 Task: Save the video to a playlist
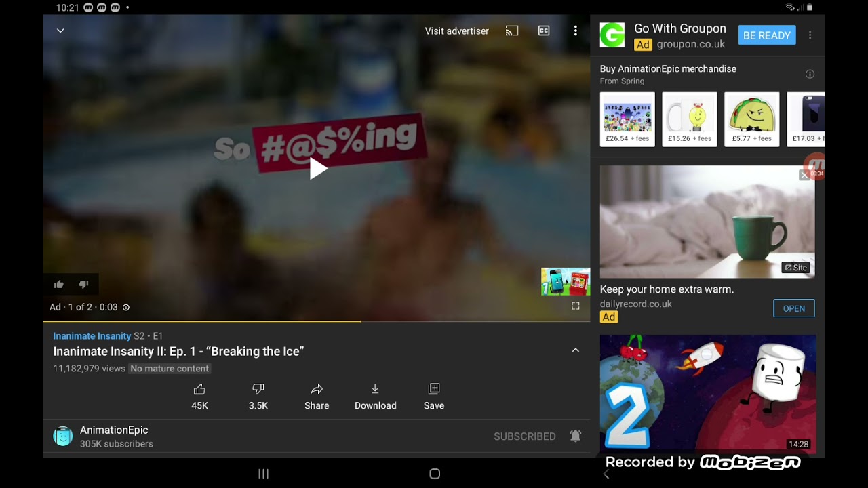click(434, 396)
